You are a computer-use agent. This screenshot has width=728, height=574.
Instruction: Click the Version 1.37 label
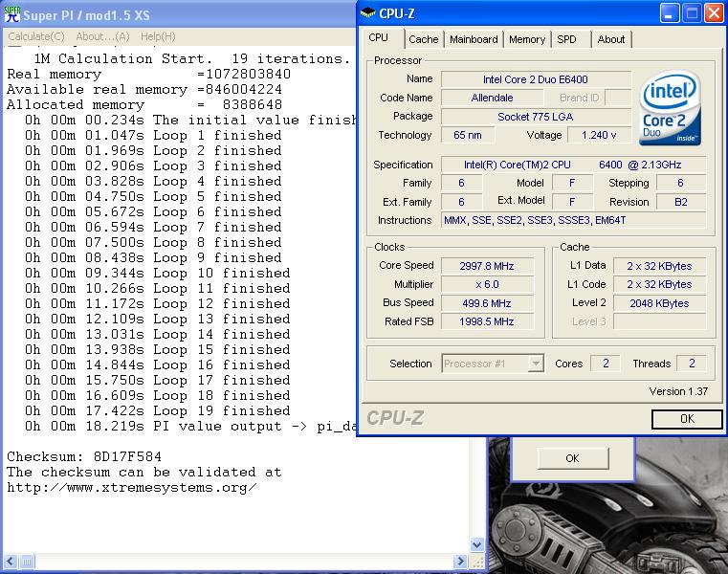pos(678,391)
